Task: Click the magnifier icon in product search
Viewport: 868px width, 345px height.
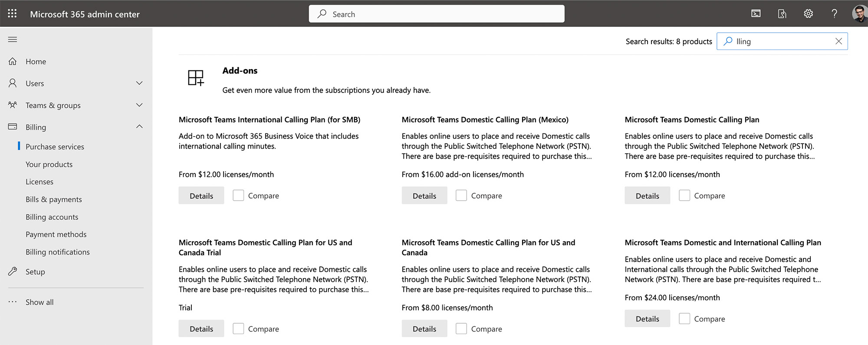Action: coord(728,41)
